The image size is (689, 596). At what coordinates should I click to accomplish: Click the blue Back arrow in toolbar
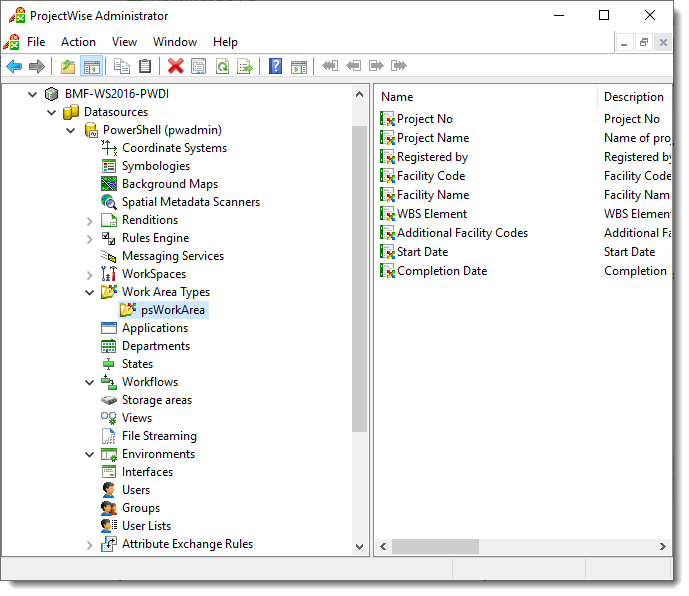tap(14, 66)
